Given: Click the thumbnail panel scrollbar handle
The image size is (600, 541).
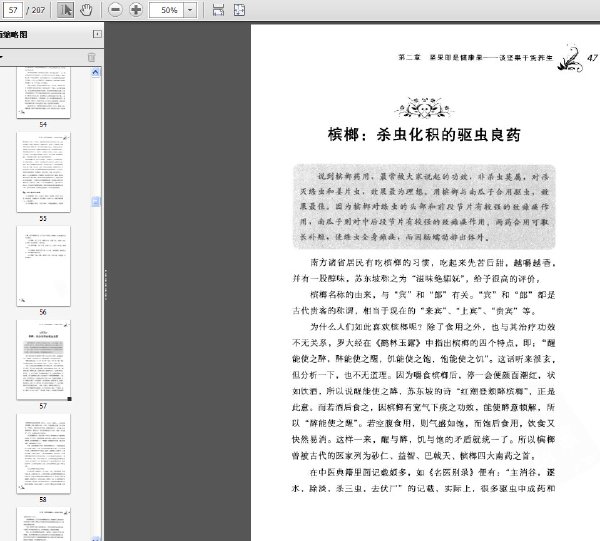Looking at the screenshot, I should tap(96, 201).
